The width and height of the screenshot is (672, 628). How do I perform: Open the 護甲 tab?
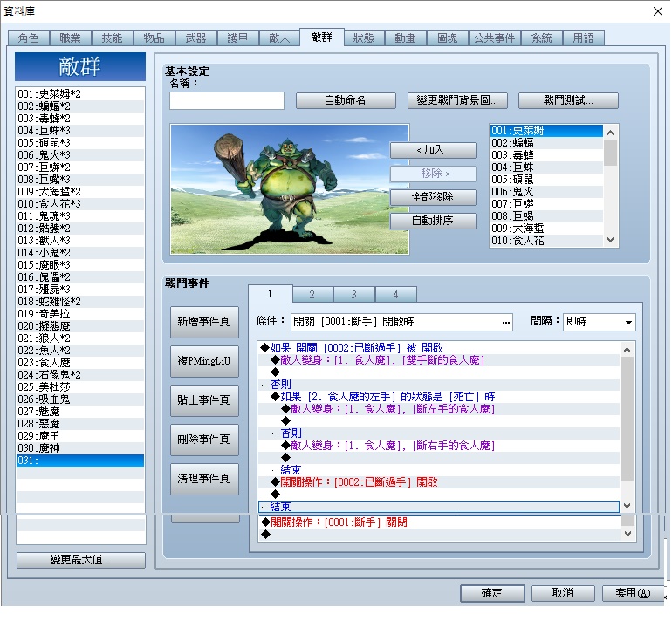237,38
